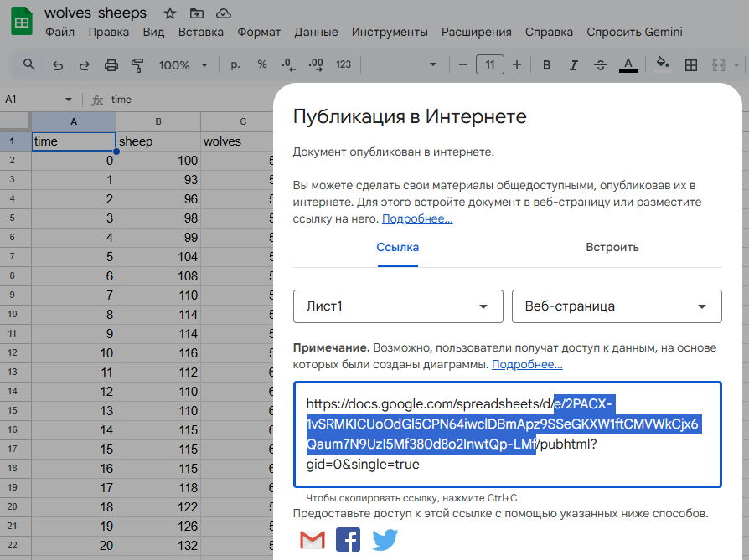Share link via Twitter icon
Screen dimensions: 749x560
385,540
